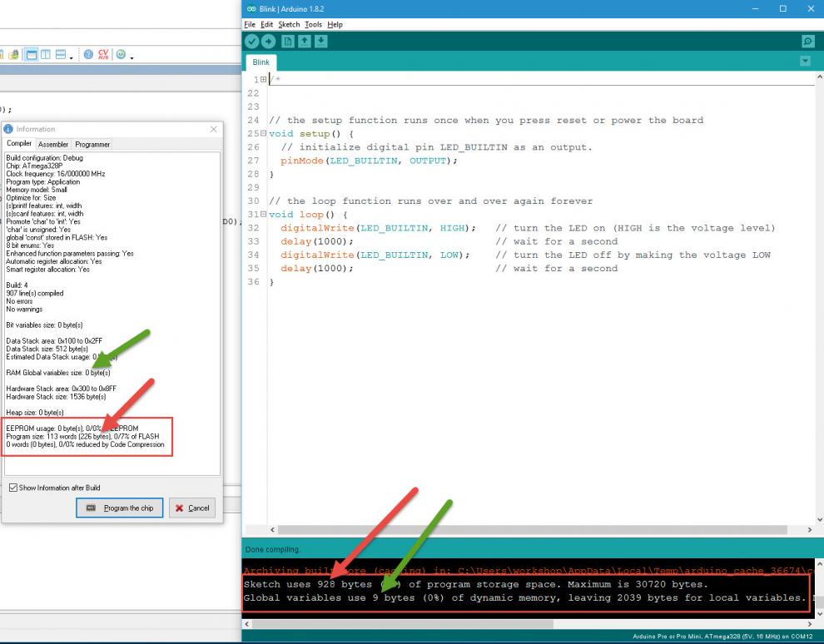Image resolution: width=824 pixels, height=644 pixels.
Task: Open the Arduino File menu
Action: click(x=250, y=24)
